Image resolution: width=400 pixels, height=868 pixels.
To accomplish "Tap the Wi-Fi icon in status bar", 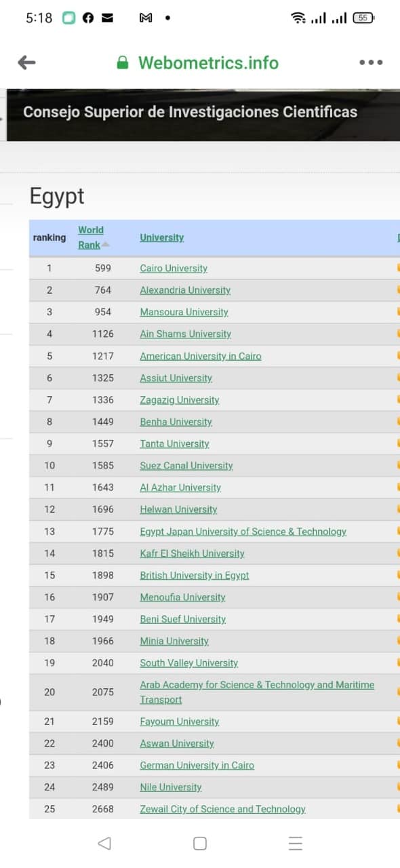I will [298, 18].
